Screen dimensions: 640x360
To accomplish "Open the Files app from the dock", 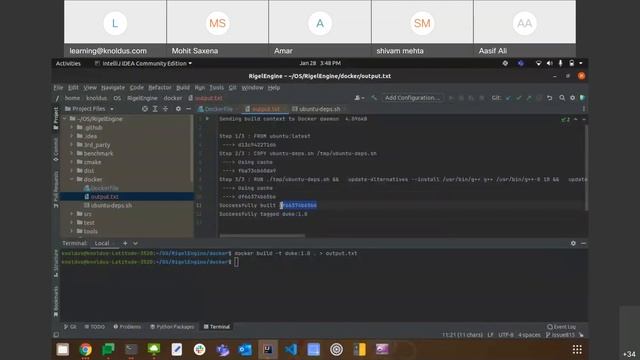I will (x=62, y=349).
